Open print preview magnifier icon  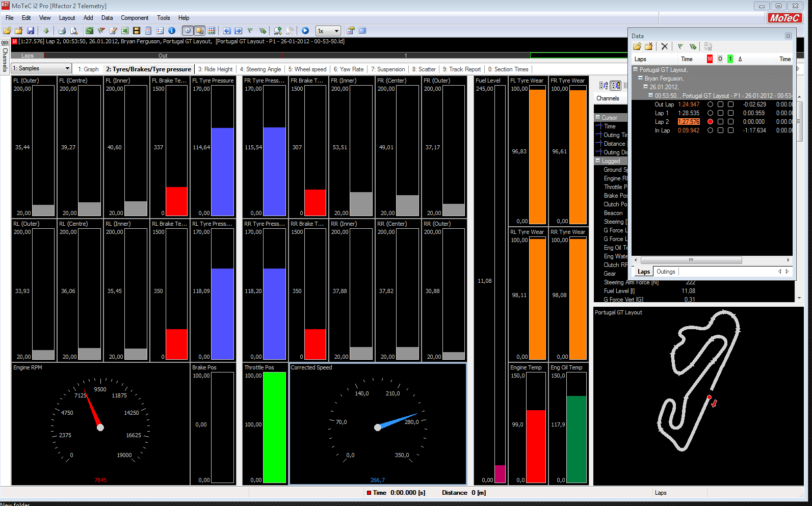(x=74, y=31)
